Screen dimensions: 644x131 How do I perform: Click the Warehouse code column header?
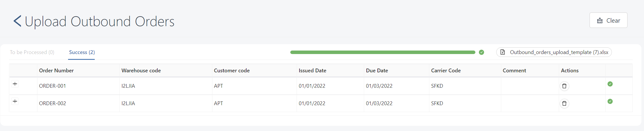tap(141, 71)
